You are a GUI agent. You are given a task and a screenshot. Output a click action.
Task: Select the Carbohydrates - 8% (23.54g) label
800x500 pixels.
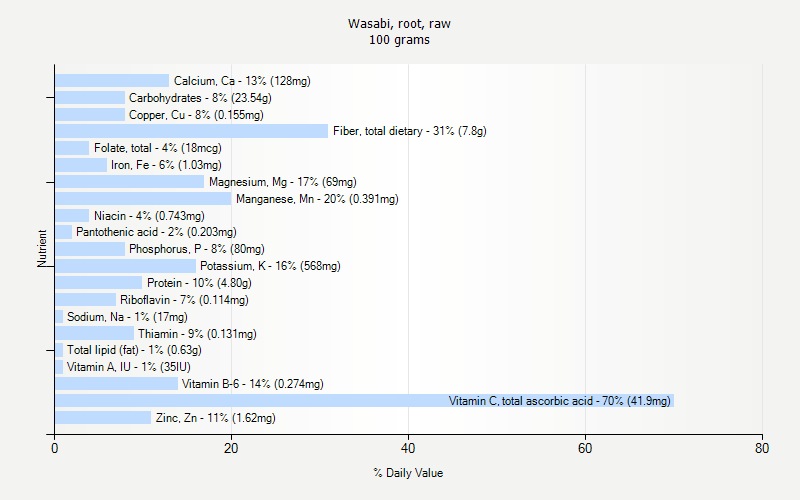pos(200,97)
